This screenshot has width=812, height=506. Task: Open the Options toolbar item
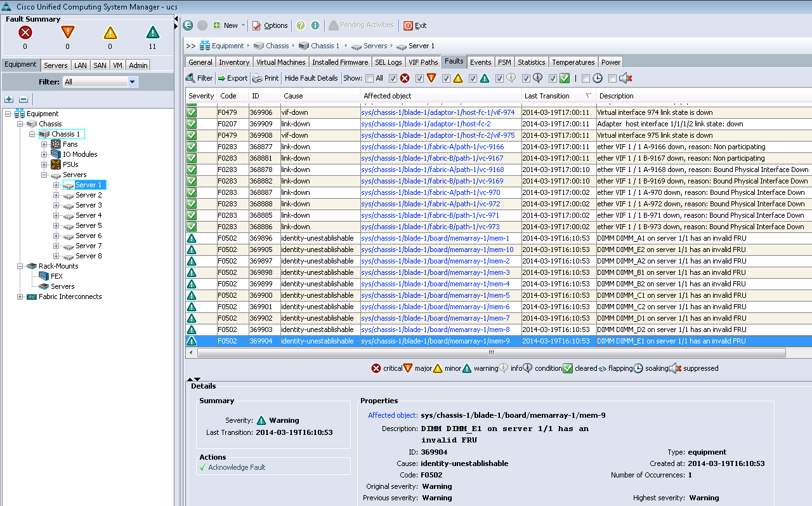(x=270, y=25)
